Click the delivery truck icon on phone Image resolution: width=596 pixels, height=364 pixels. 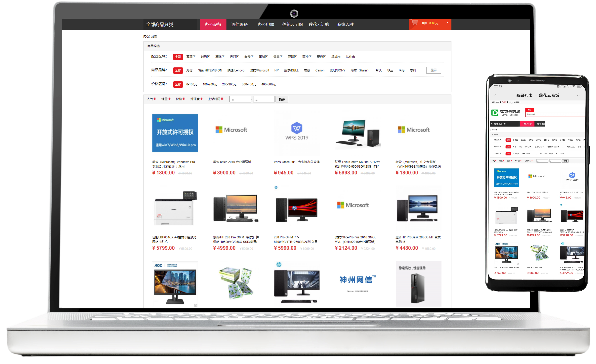coord(511,102)
